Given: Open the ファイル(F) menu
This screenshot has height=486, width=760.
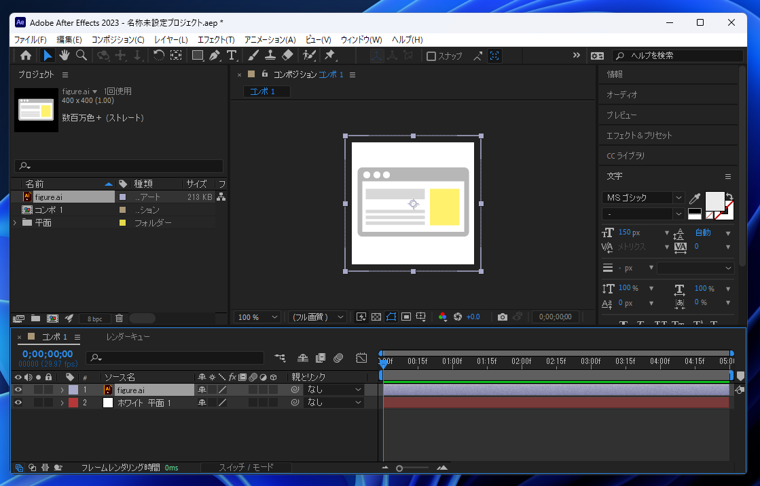Looking at the screenshot, I should click(x=30, y=40).
